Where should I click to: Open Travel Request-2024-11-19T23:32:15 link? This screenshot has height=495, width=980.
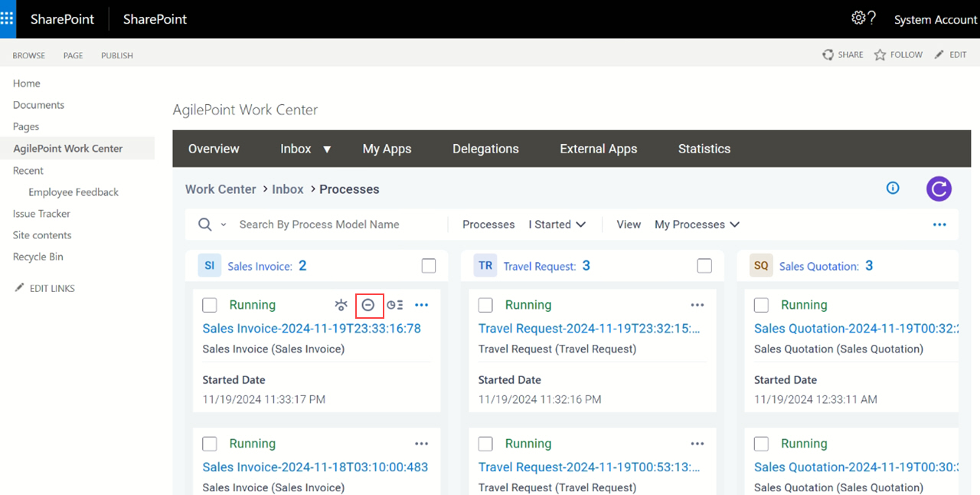[590, 328]
